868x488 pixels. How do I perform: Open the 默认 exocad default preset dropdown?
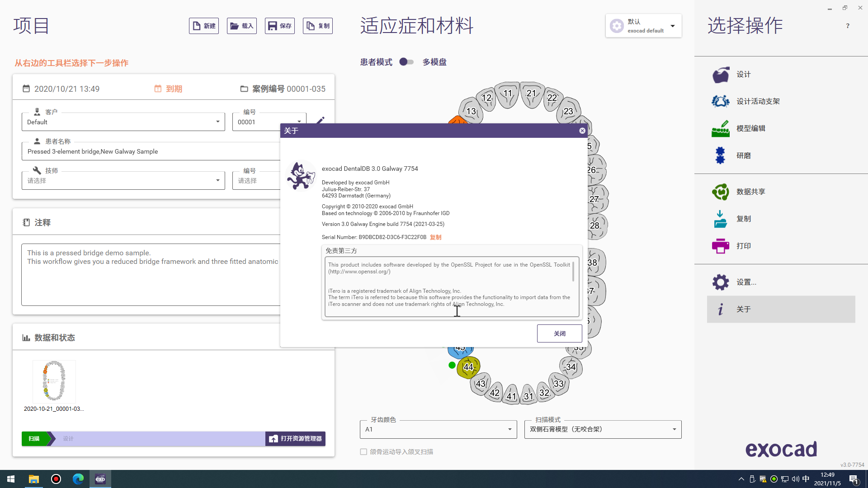tap(643, 26)
